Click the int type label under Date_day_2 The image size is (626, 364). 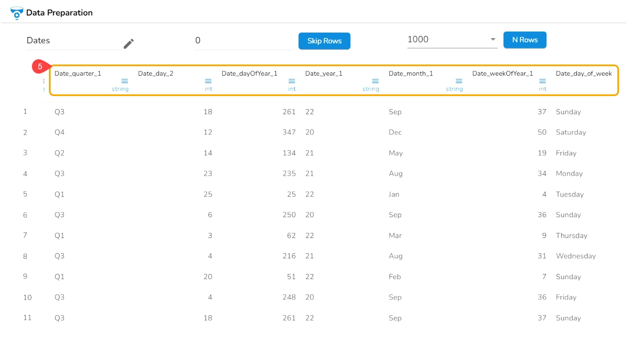coord(208,89)
